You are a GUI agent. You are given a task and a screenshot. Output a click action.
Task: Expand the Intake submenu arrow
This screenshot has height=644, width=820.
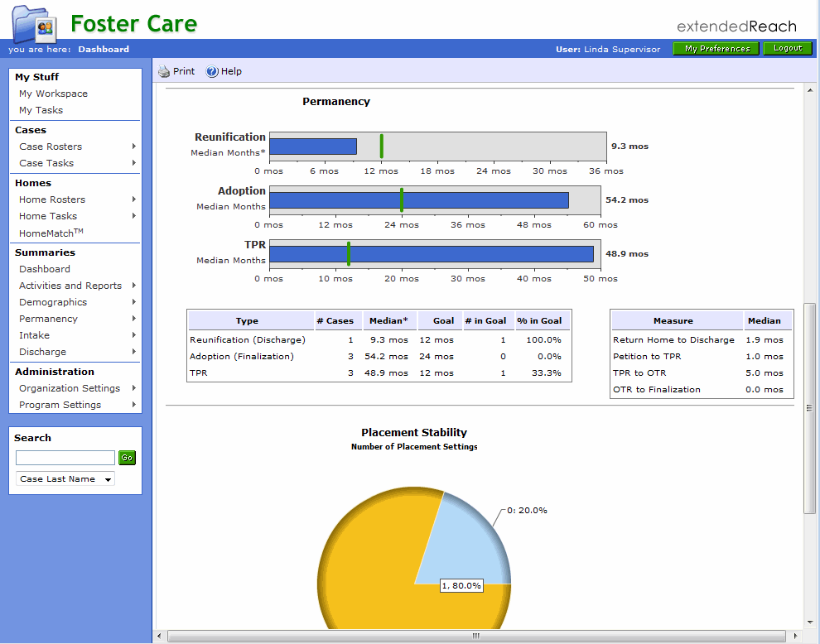click(x=134, y=335)
